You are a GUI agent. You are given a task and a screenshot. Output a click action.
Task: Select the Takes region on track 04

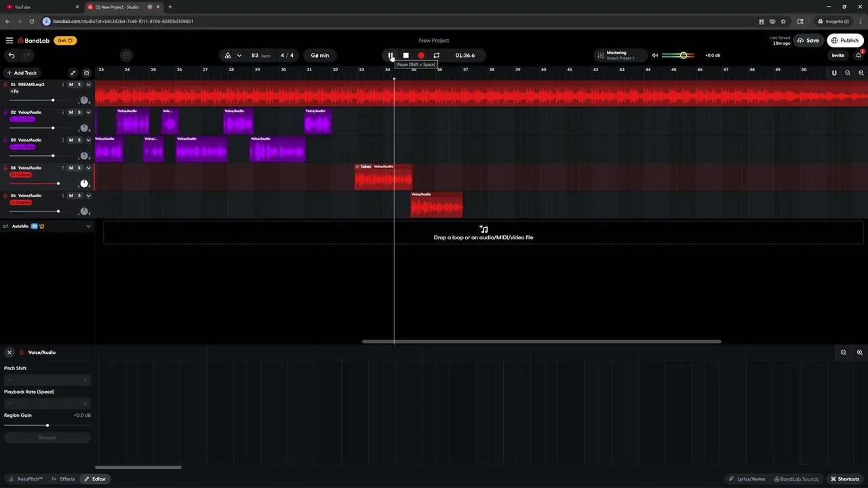383,177
